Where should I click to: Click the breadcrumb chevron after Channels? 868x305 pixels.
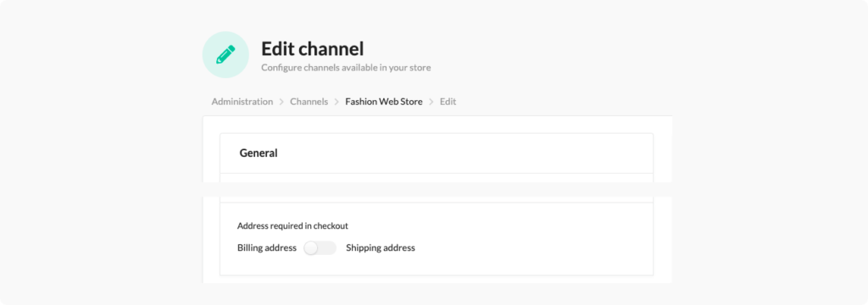click(337, 102)
